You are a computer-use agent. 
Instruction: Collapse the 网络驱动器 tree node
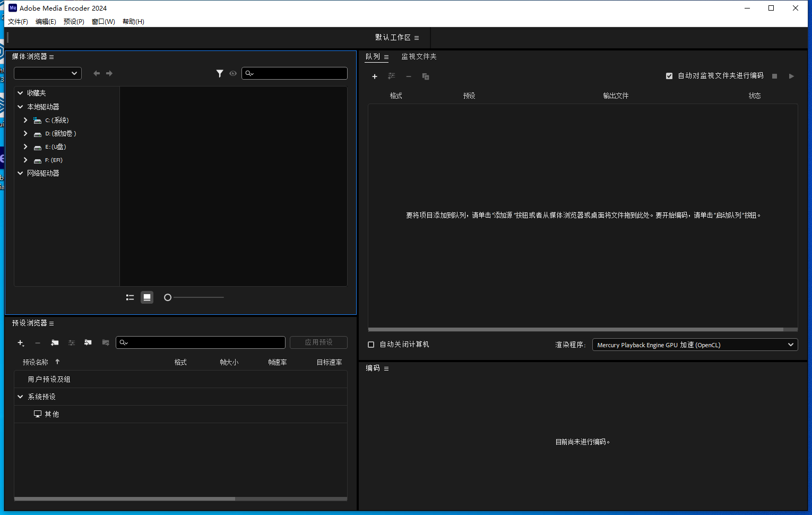20,173
